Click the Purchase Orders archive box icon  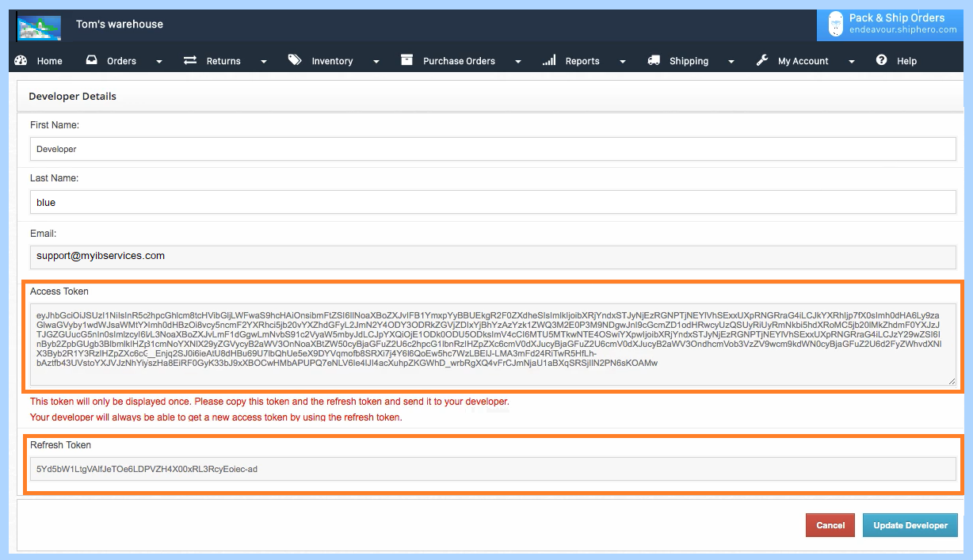point(407,61)
